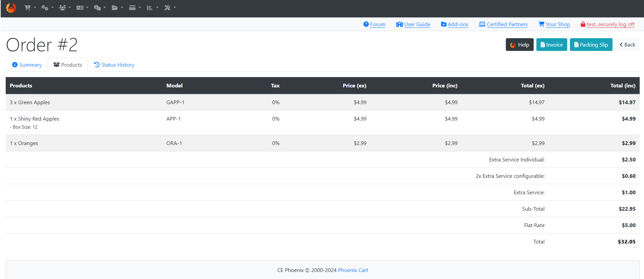Expand the credit card menu arrow
The width and height of the screenshot is (644, 279).
140,7
